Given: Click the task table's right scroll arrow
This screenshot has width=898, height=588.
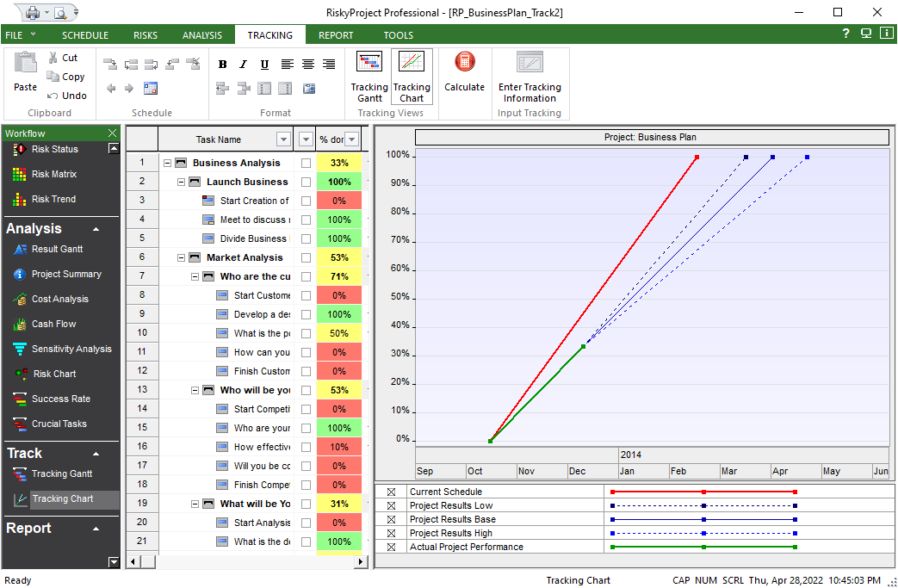Looking at the screenshot, I should (360, 561).
